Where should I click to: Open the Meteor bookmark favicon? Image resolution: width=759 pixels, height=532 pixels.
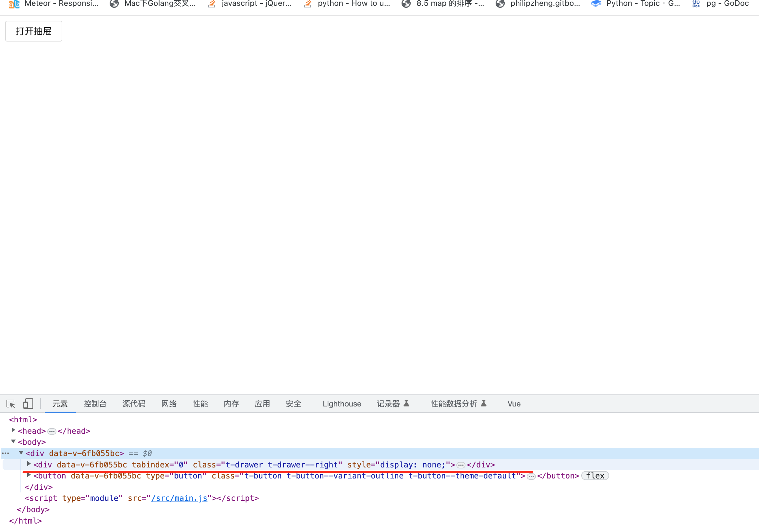(14, 4)
